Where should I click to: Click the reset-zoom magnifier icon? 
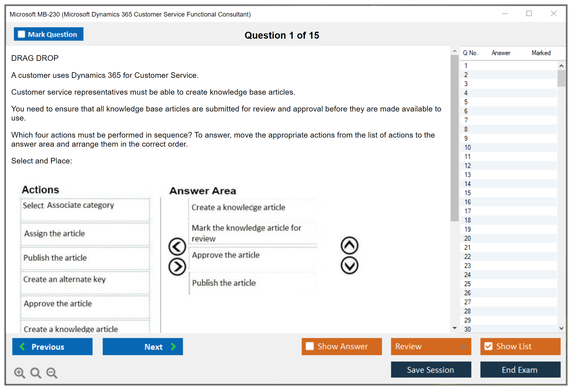[x=36, y=373]
